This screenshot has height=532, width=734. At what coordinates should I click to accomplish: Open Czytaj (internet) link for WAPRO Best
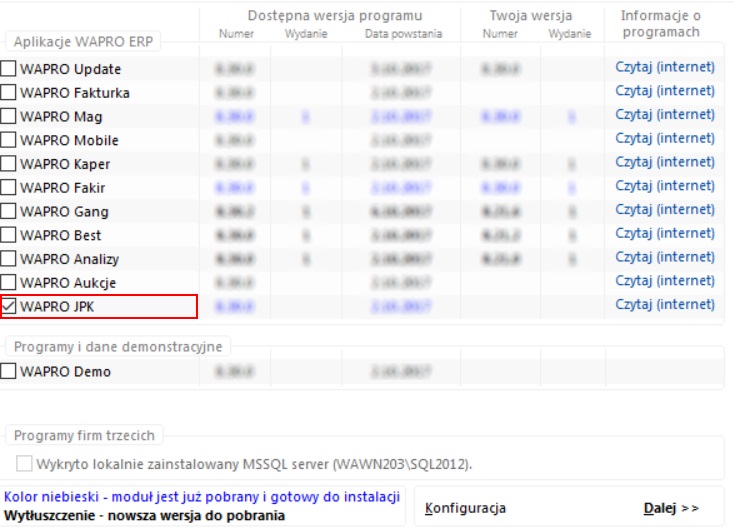665,233
